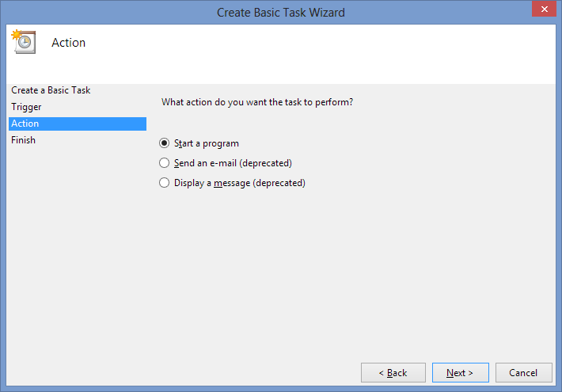Select the Start a program radio button

[165, 143]
